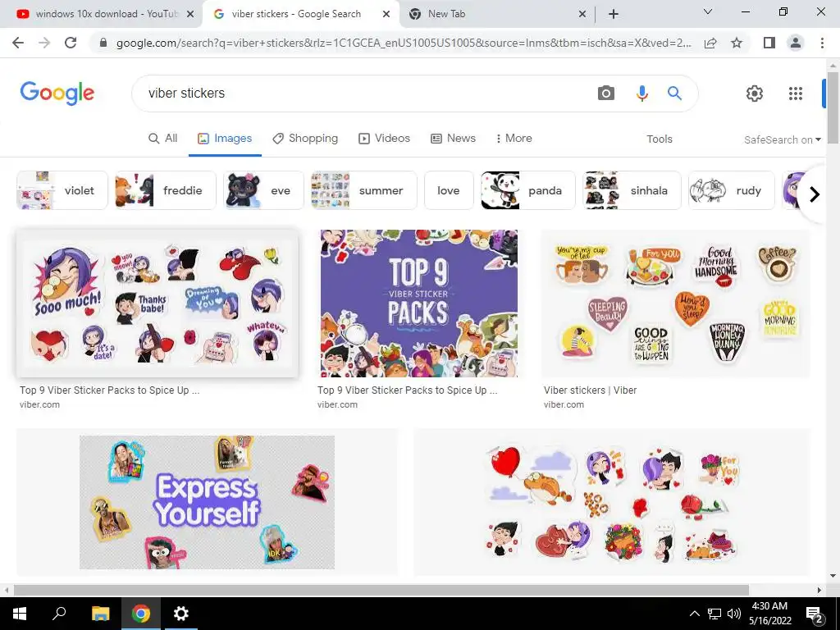Click the Google logo
Screen dimensions: 840x630
[57, 94]
